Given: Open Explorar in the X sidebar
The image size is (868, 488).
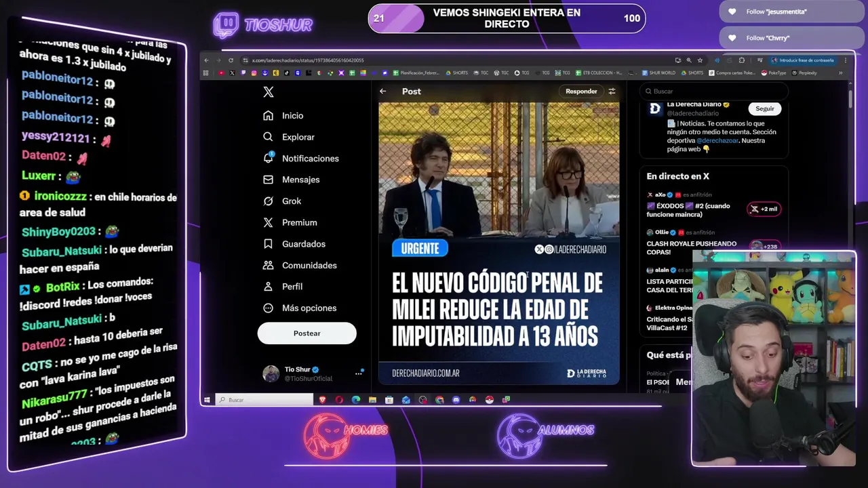Looking at the screenshot, I should (289, 137).
